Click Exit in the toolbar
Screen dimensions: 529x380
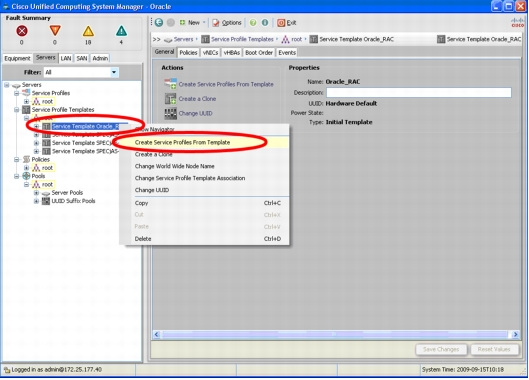[x=287, y=23]
